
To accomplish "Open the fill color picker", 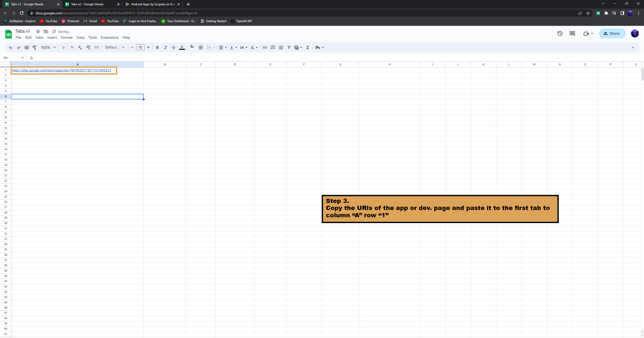I will (x=192, y=48).
